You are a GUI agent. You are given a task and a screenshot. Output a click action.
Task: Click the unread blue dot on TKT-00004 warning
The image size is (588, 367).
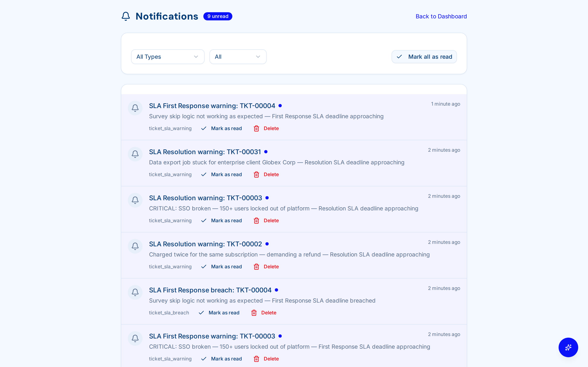click(280, 105)
